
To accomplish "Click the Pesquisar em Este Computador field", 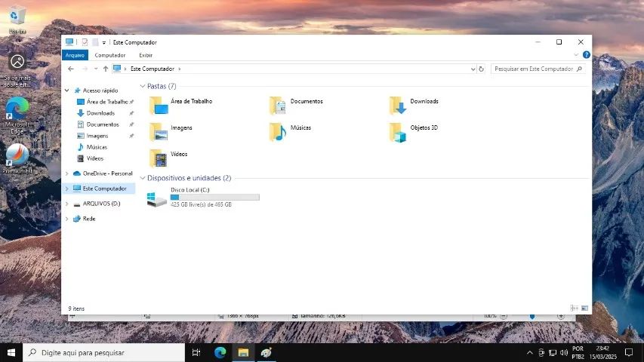I will coord(538,69).
